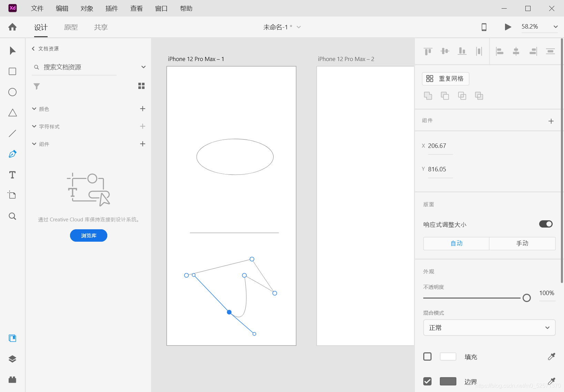The width and height of the screenshot is (564, 392).
Task: Enable the 填充 fill checkbox
Action: (427, 356)
